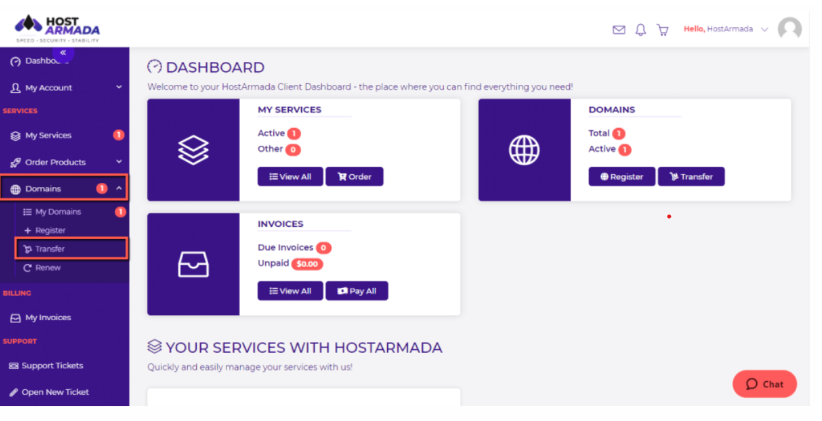The width and height of the screenshot is (822, 421).
Task: Click the user avatar picture
Action: (789, 29)
